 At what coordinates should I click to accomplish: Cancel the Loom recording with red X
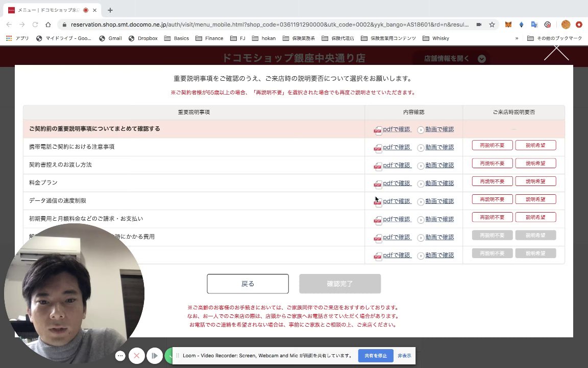click(136, 356)
